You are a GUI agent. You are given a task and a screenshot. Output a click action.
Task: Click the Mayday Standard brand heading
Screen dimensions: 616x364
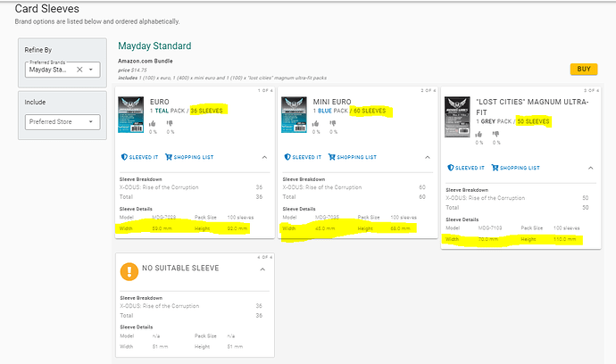(154, 45)
